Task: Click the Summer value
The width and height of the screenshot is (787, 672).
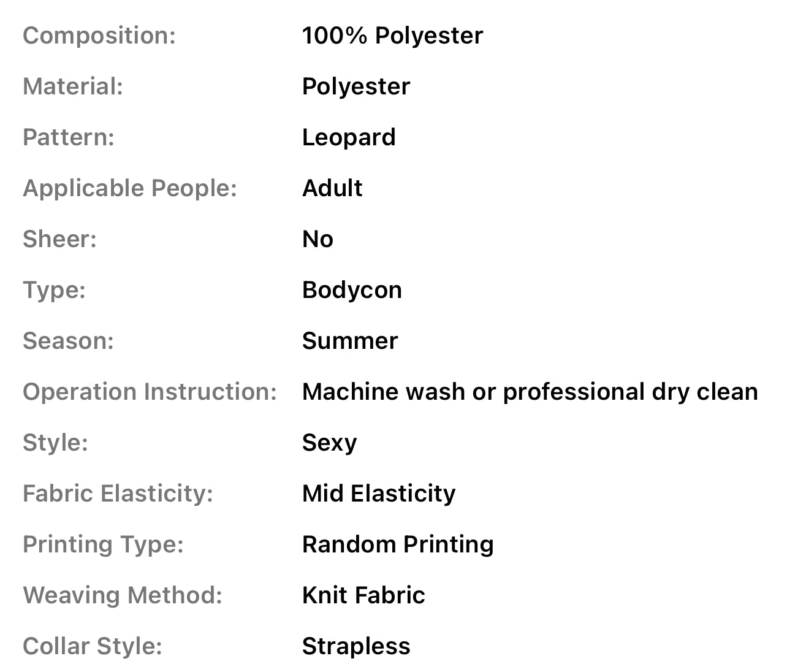Action: click(x=350, y=341)
